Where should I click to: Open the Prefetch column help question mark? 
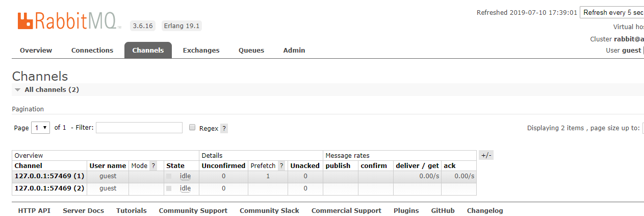(x=281, y=166)
